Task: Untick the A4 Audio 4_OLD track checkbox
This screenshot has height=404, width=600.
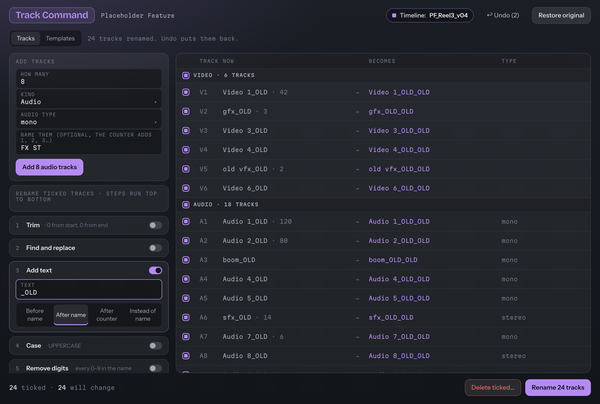Action: (x=186, y=279)
